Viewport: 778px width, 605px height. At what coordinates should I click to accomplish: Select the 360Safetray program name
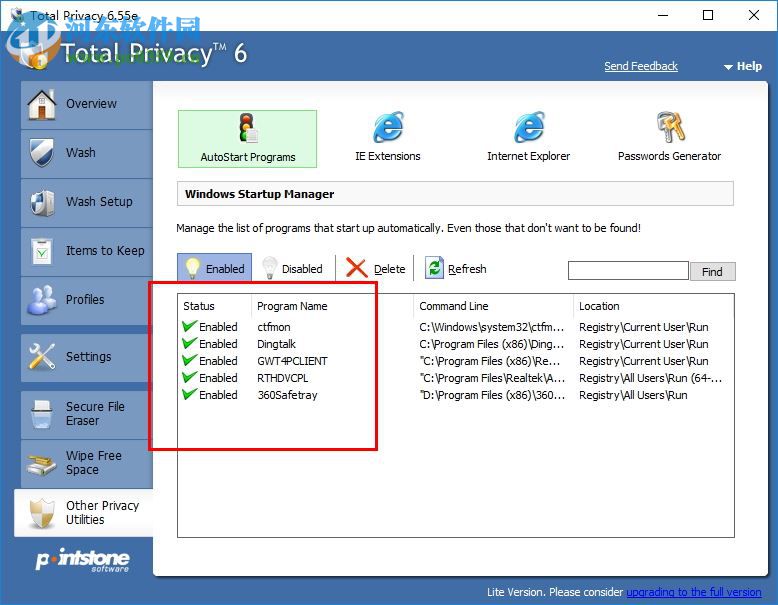tap(287, 395)
